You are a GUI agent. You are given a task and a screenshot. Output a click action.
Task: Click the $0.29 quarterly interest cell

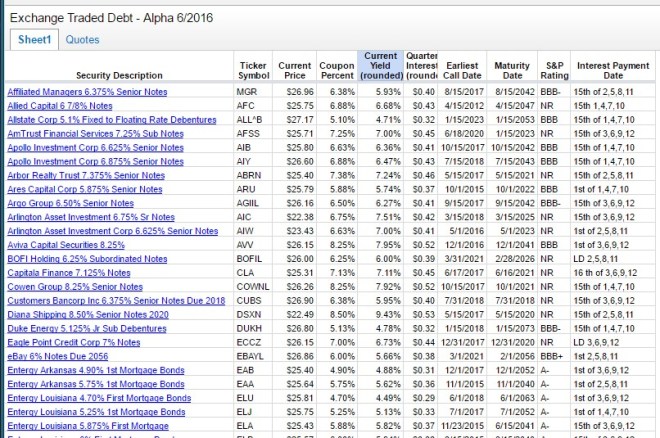pyautogui.click(x=423, y=398)
